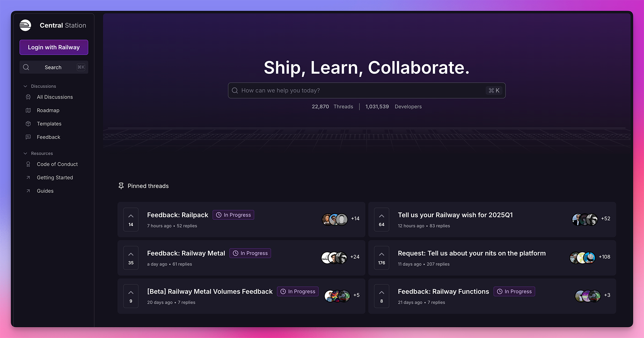This screenshot has width=644, height=338.
Task: Click the 1,031,539 Developers stat
Action: (393, 107)
